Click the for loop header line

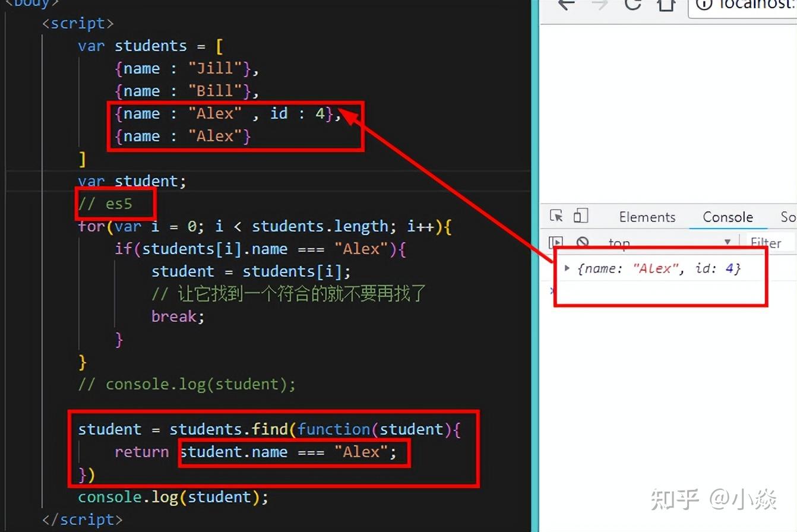coord(265,226)
